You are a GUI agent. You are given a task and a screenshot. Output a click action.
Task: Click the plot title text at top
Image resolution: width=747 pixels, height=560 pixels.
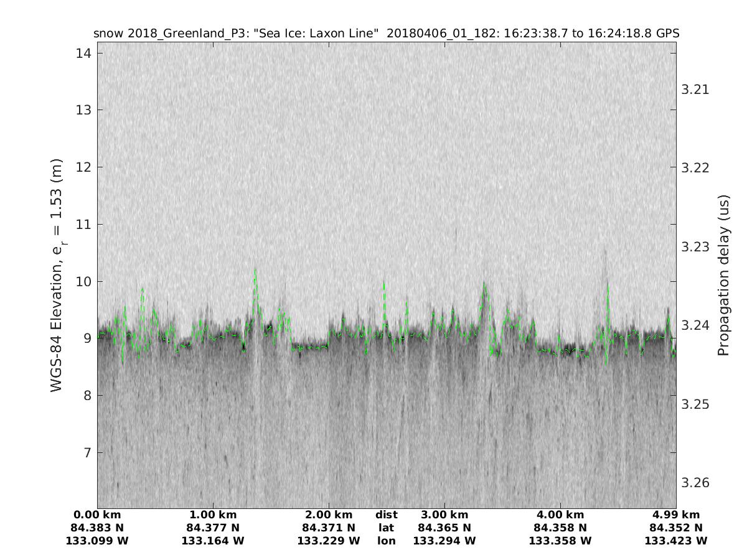tap(386, 33)
